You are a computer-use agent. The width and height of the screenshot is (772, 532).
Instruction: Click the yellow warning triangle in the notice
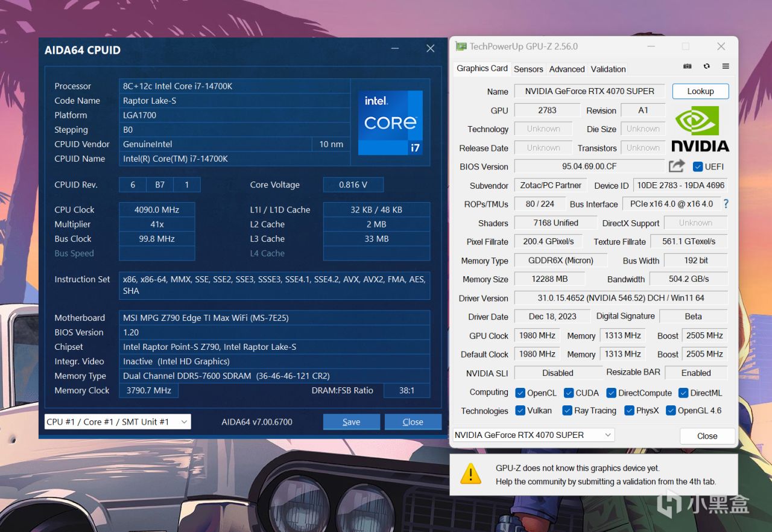point(470,474)
